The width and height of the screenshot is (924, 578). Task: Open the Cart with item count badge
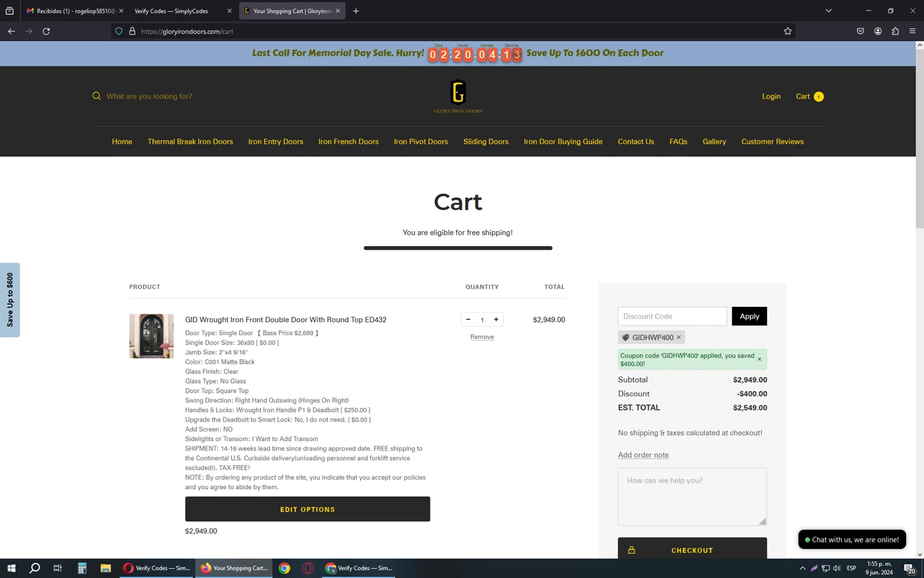coord(809,96)
